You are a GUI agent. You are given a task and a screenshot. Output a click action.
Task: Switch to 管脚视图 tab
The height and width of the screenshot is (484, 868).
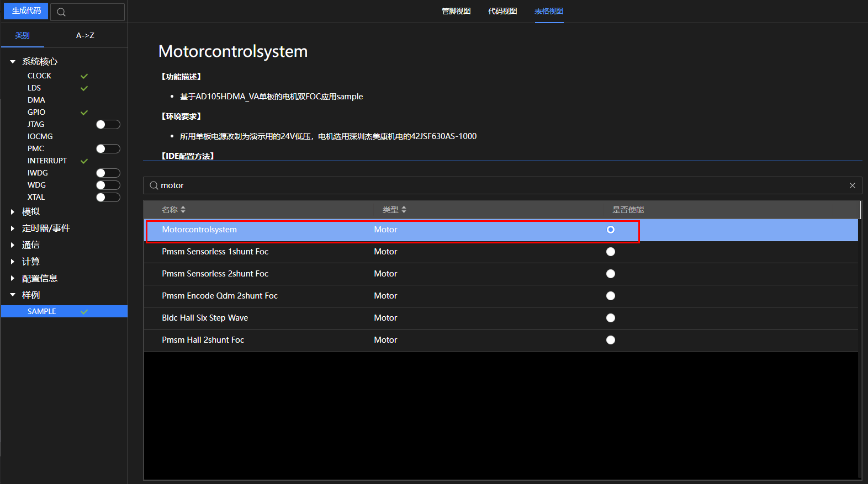click(x=456, y=11)
